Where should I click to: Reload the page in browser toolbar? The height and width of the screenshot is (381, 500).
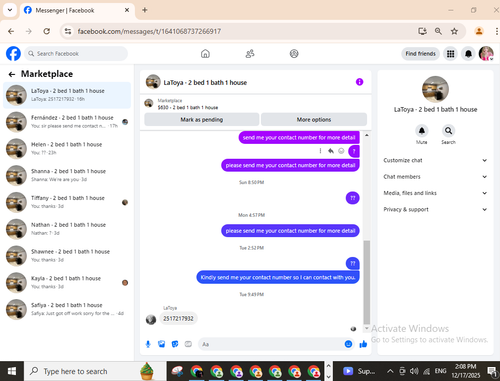pyautogui.click(x=47, y=31)
